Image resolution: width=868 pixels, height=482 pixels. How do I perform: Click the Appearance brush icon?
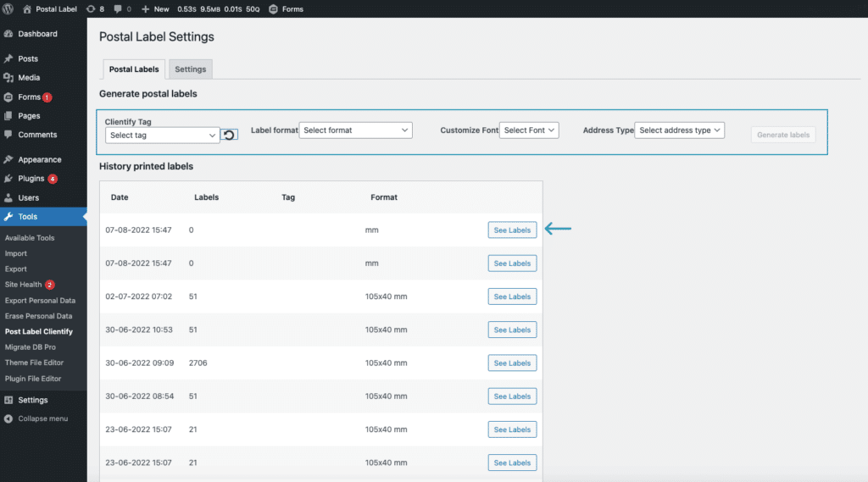click(8, 159)
